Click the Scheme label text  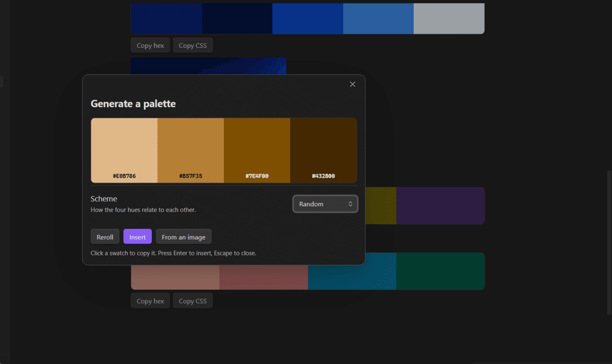pyautogui.click(x=104, y=199)
